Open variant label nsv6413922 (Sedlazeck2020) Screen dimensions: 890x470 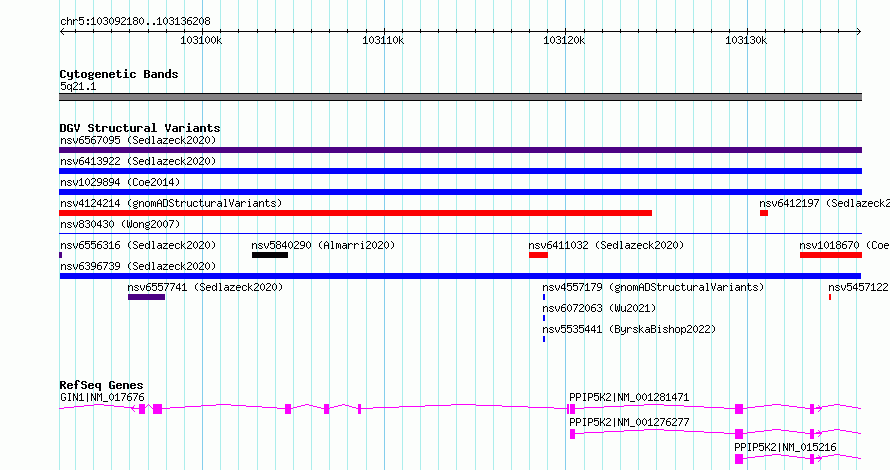click(x=138, y=161)
